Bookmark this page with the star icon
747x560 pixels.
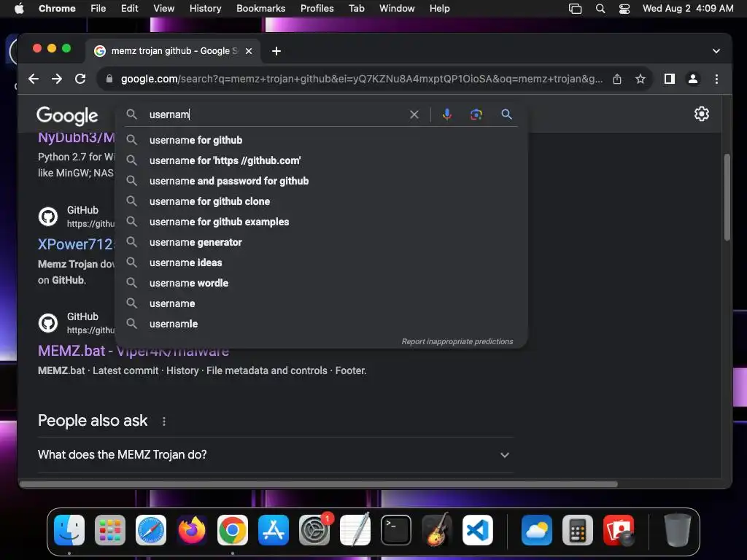click(x=640, y=79)
